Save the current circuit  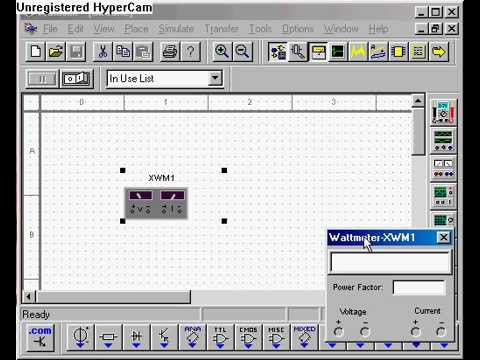[76, 52]
